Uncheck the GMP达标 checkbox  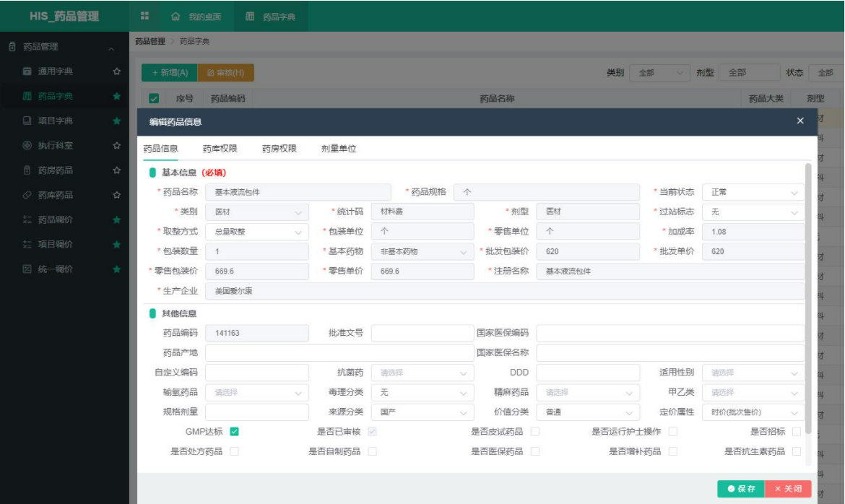coord(235,431)
